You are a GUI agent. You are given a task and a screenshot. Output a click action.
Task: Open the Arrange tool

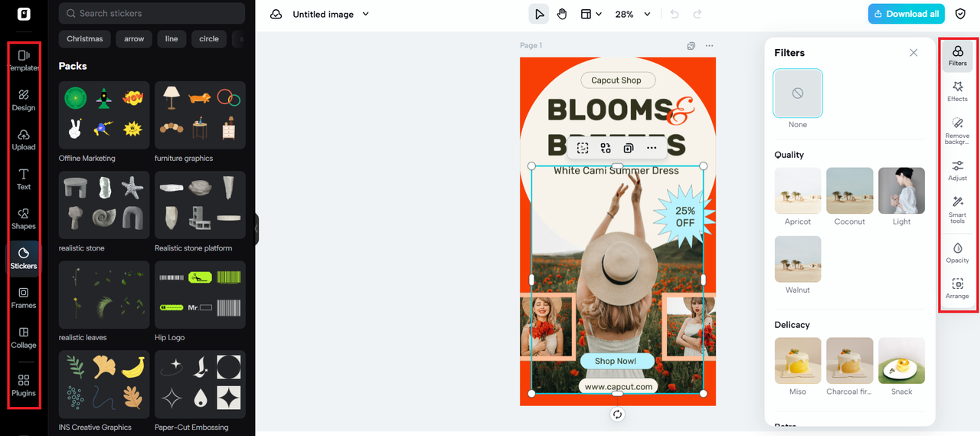tap(958, 288)
